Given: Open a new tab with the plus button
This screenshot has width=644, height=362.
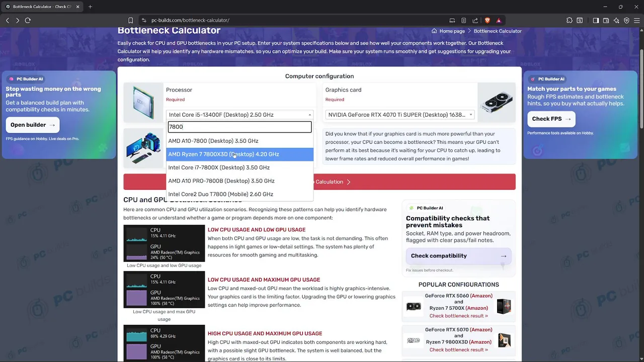Looking at the screenshot, I should pos(90,7).
